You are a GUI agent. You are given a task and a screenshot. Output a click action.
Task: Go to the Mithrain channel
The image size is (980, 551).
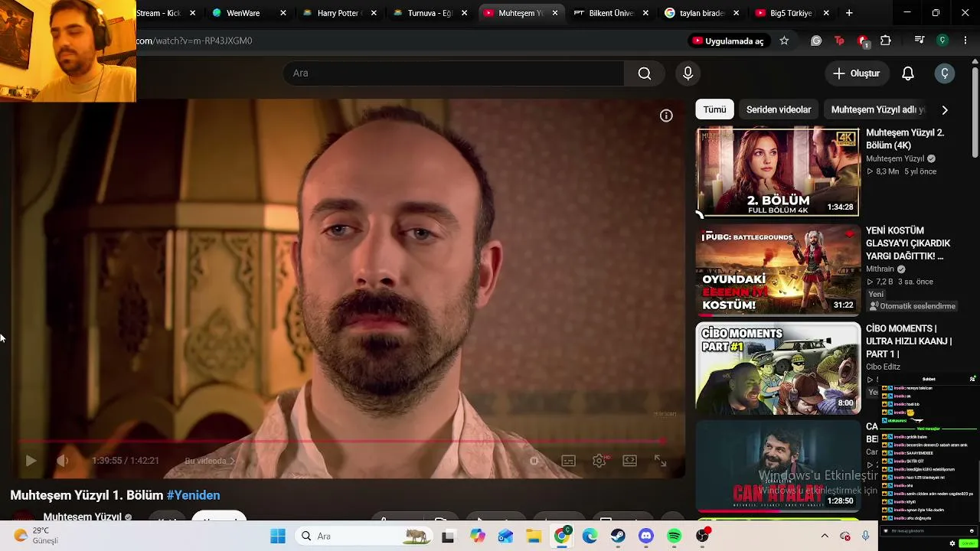click(x=880, y=269)
